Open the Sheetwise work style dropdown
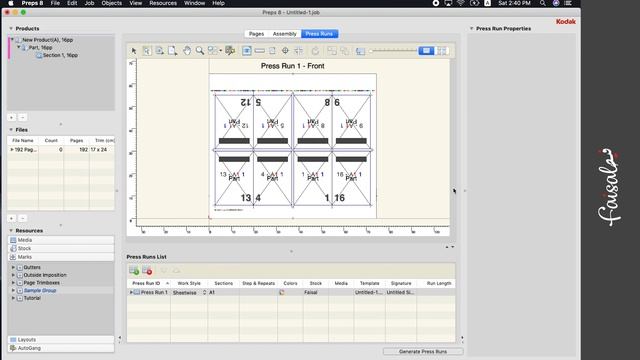 204,292
